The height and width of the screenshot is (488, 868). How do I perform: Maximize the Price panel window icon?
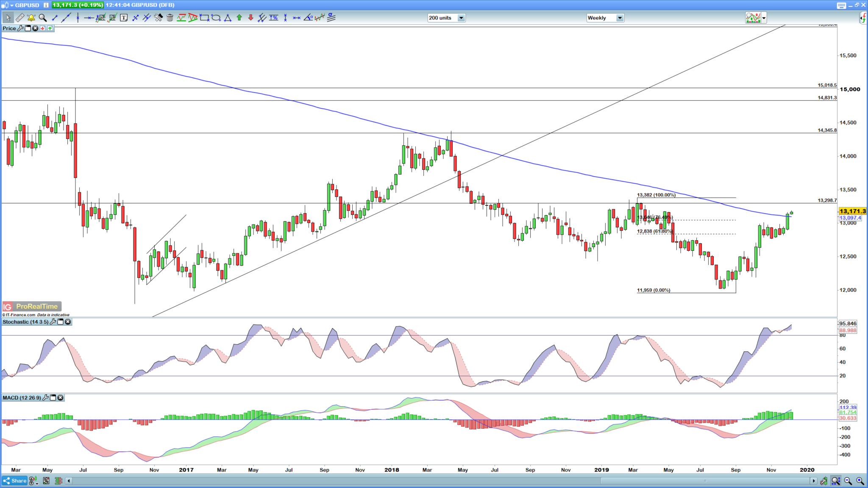(x=28, y=28)
